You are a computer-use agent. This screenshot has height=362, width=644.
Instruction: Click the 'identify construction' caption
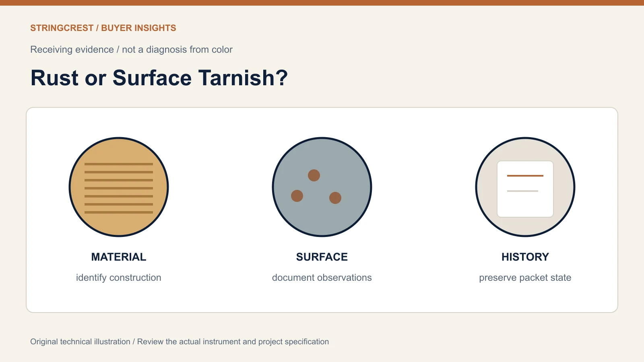(x=119, y=278)
